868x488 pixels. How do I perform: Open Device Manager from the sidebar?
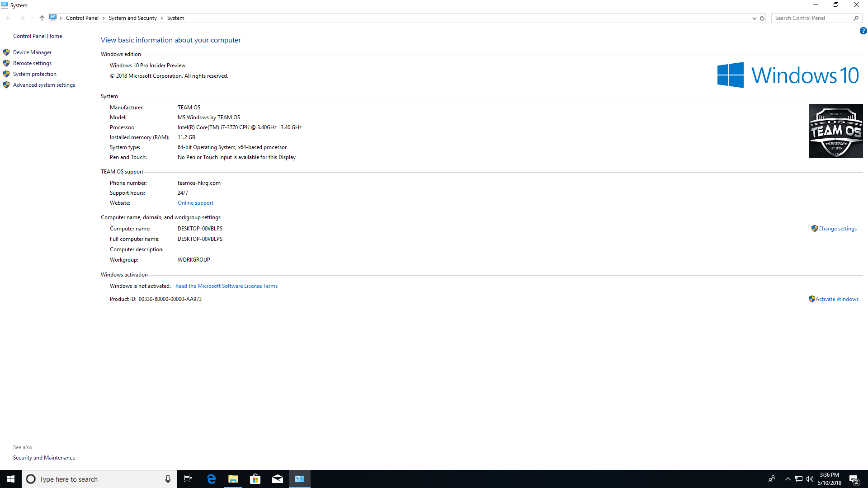pos(32,52)
